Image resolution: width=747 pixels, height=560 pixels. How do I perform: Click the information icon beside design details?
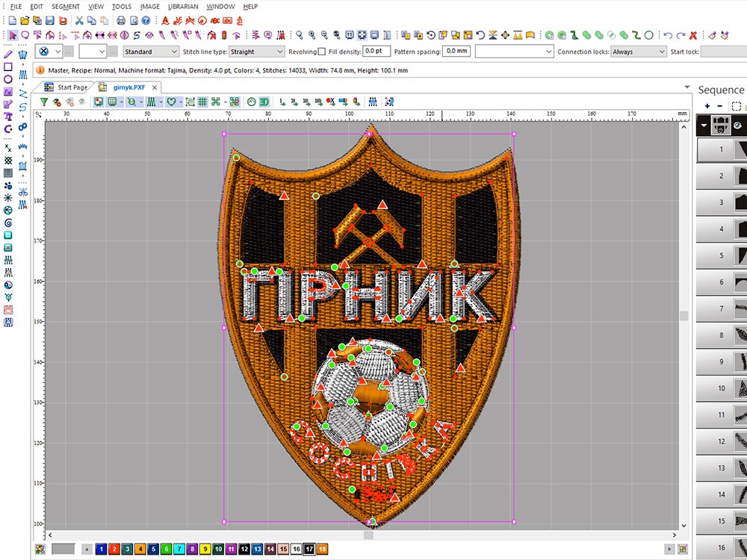tap(40, 70)
